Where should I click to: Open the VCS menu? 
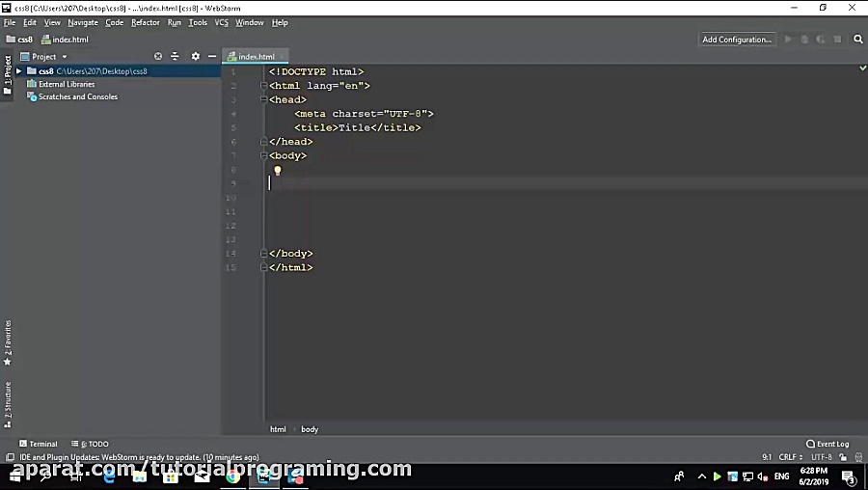[x=221, y=23]
